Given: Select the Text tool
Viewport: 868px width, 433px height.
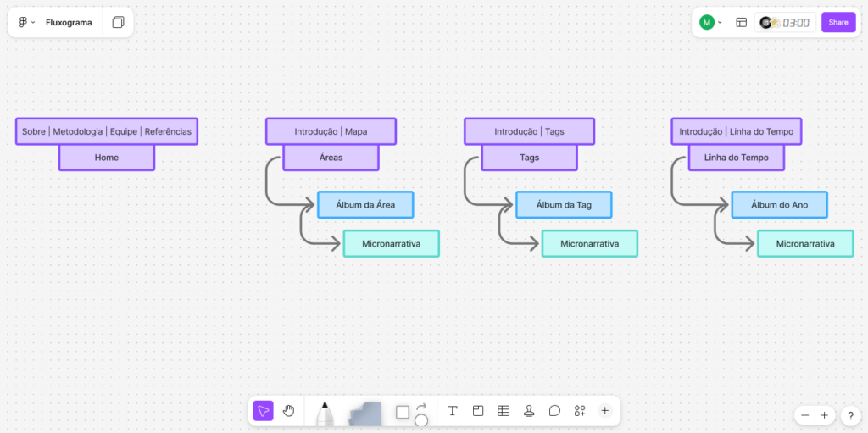Looking at the screenshot, I should [453, 411].
